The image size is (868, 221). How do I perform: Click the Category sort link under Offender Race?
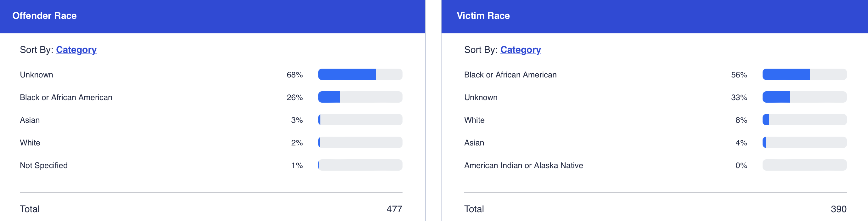pyautogui.click(x=76, y=50)
